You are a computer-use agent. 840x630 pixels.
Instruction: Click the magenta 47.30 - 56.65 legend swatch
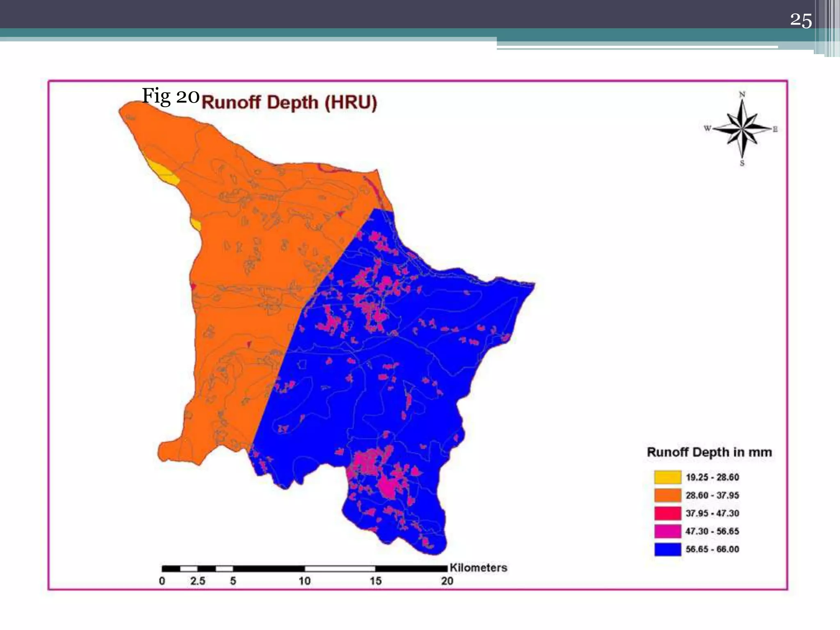click(x=667, y=531)
